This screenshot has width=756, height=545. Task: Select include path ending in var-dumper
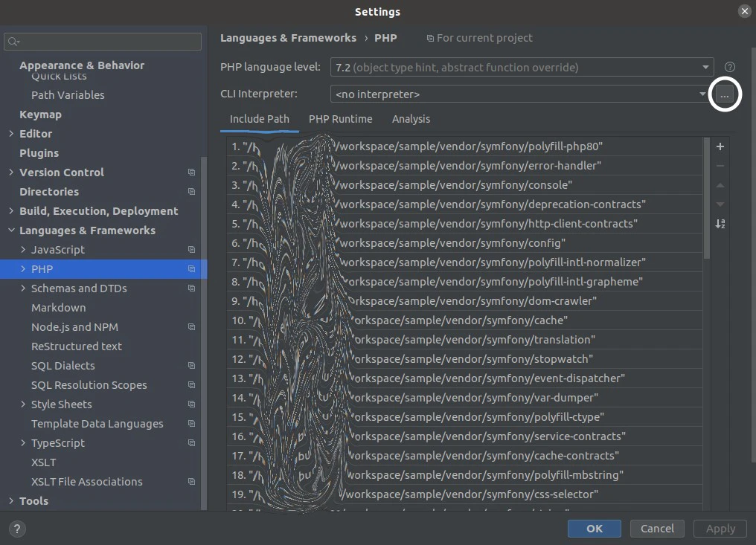click(x=464, y=398)
